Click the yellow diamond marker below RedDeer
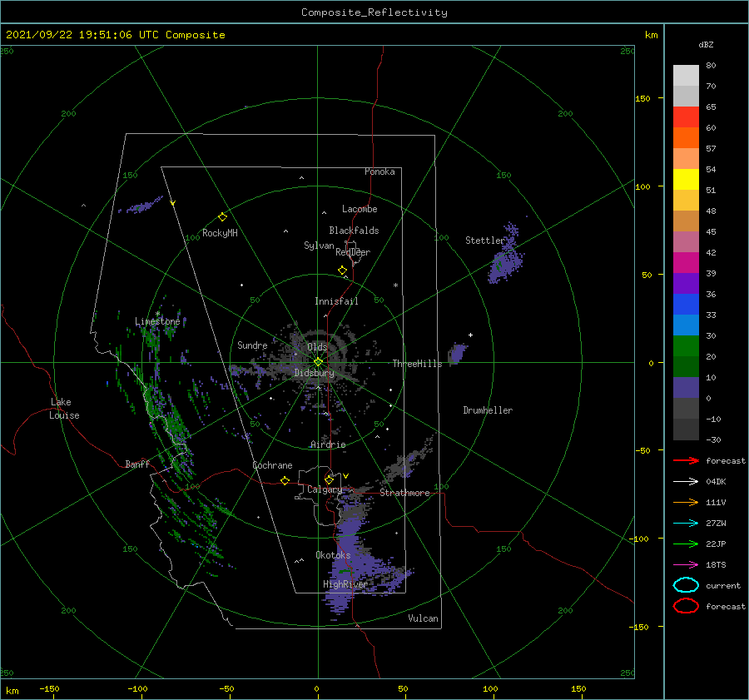 coord(342,271)
